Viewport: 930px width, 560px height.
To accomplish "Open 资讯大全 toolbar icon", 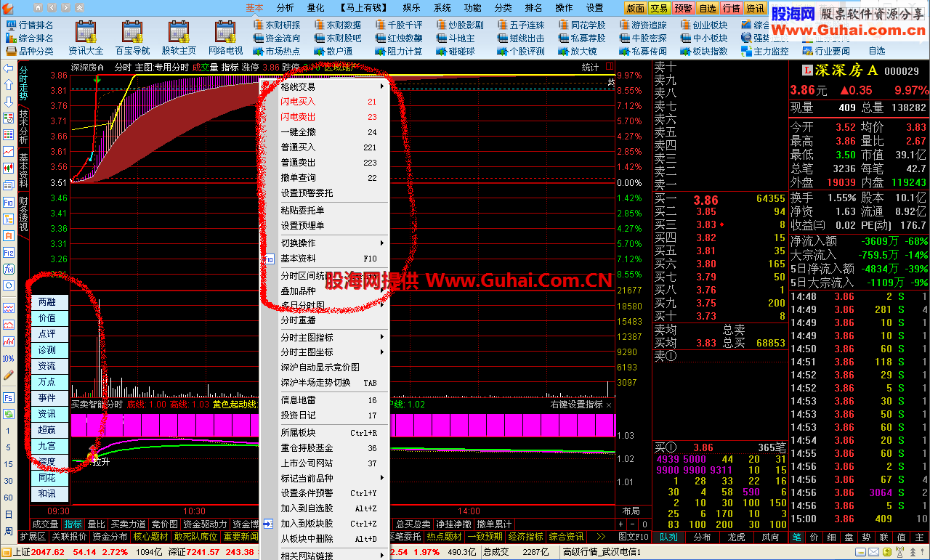I will coord(86,37).
